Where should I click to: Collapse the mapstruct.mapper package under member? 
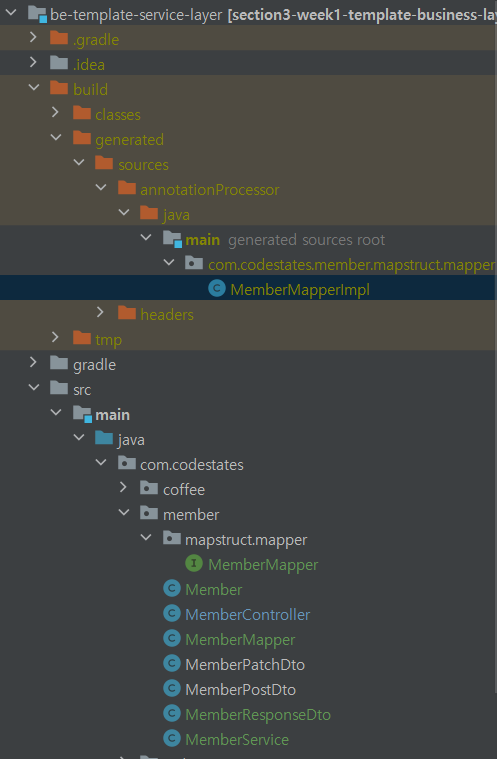[x=146, y=537]
